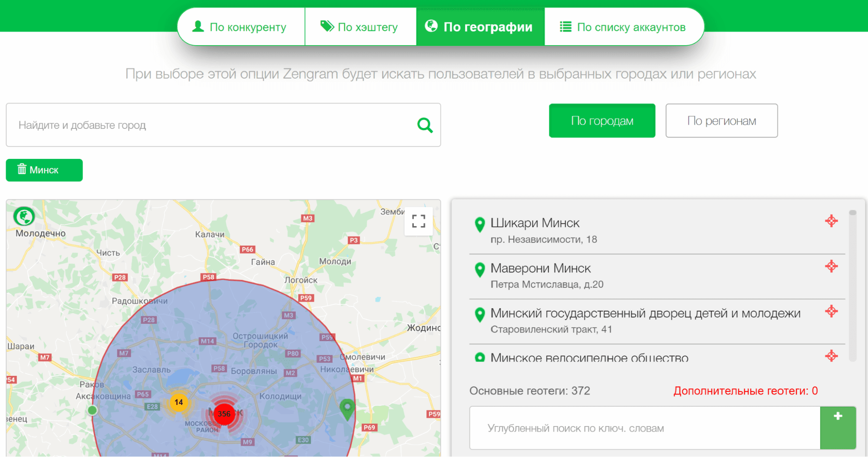
Task: Select the По географии tab
Action: (x=480, y=27)
